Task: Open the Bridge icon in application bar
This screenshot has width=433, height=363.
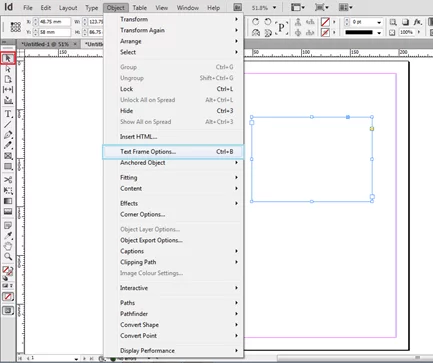Action: pyautogui.click(x=237, y=7)
